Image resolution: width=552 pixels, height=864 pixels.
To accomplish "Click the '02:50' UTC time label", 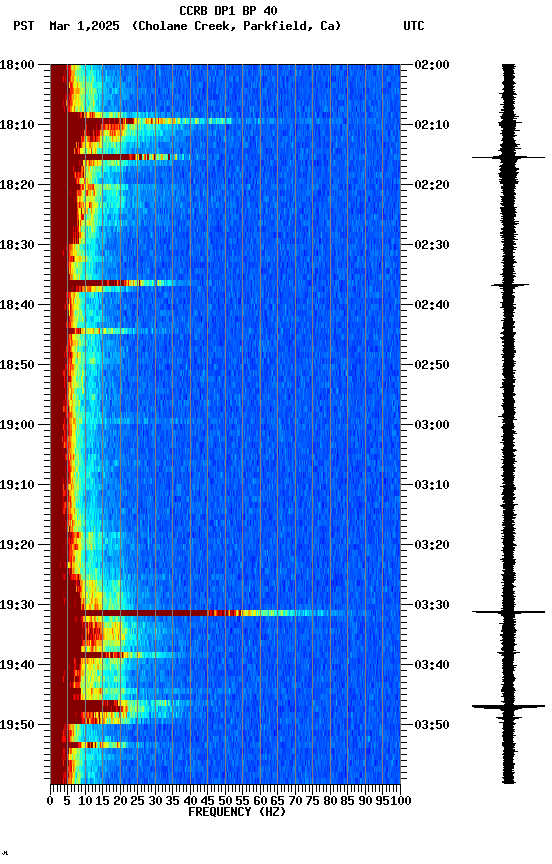I will (432, 365).
